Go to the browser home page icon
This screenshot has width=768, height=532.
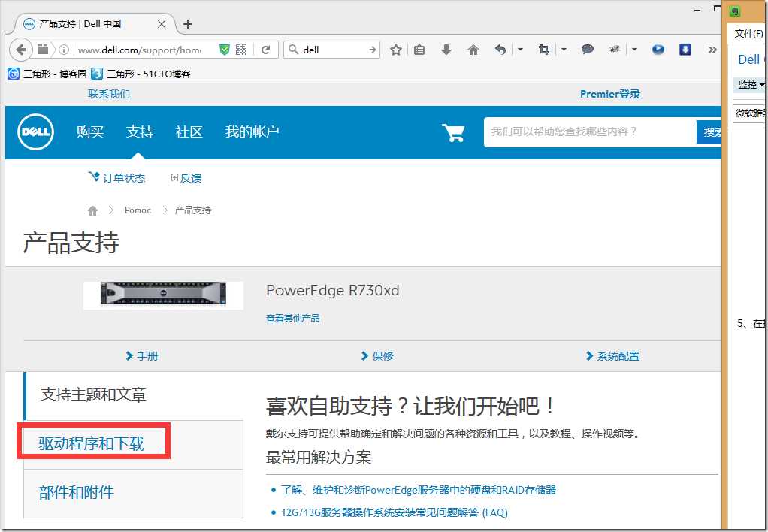click(473, 50)
